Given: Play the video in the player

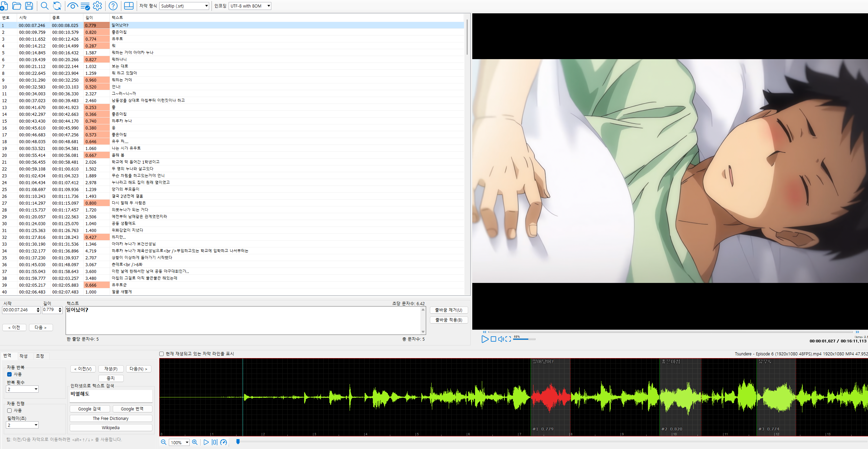Looking at the screenshot, I should [x=485, y=339].
